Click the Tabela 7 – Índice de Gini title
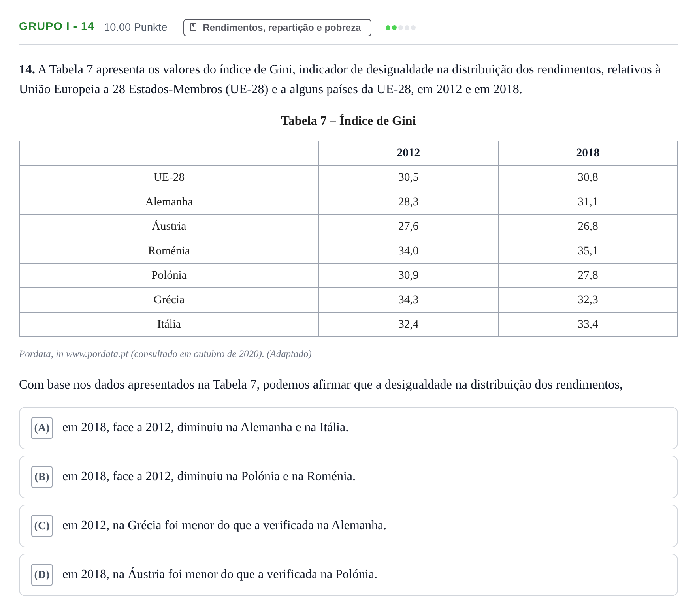 tap(348, 121)
